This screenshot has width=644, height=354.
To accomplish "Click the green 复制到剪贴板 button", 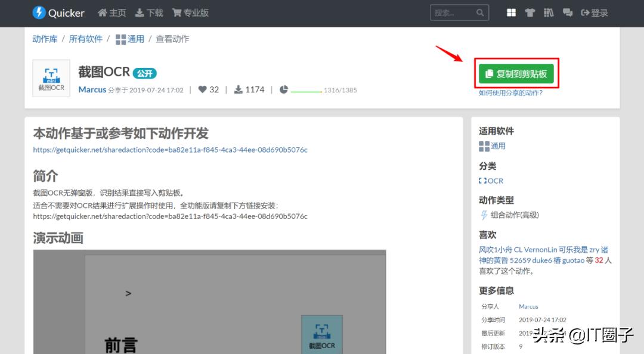I will click(516, 73).
